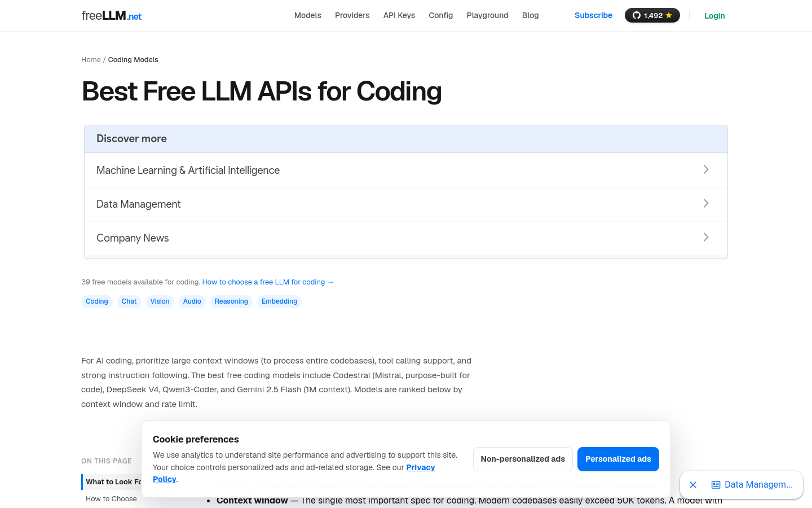This screenshot has height=508, width=812.
Task: Select the Vision category tag
Action: click(x=160, y=301)
